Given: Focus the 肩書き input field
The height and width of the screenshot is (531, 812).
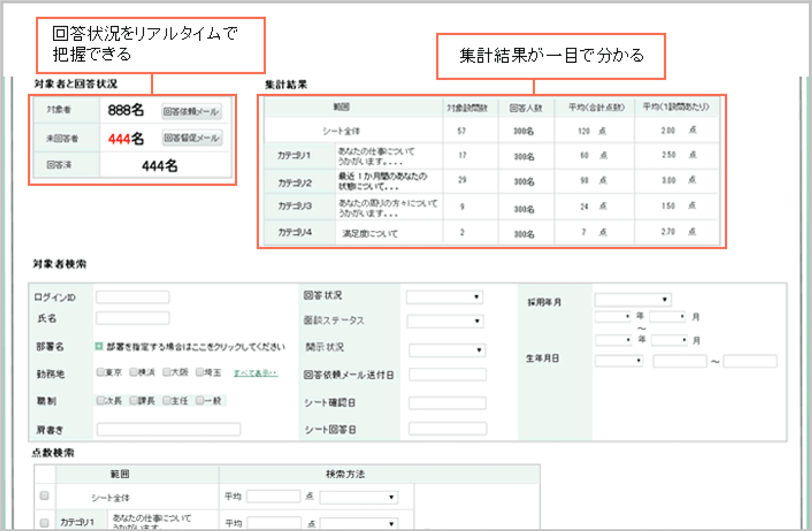Looking at the screenshot, I should pyautogui.click(x=169, y=429).
